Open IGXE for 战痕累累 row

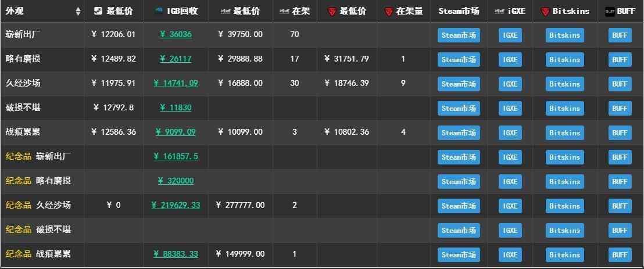(x=510, y=132)
